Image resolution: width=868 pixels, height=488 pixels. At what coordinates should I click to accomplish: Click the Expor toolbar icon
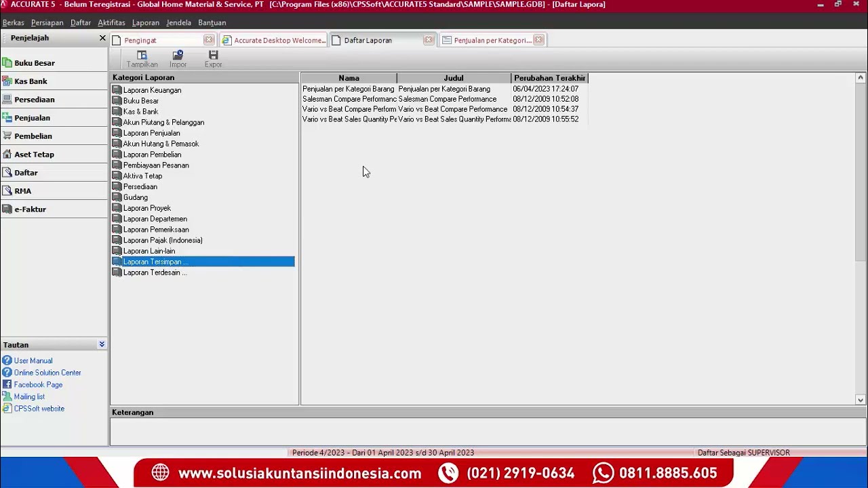point(214,59)
